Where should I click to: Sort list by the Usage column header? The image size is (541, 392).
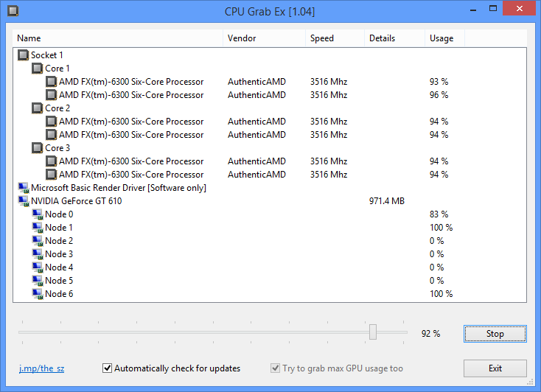[444, 38]
